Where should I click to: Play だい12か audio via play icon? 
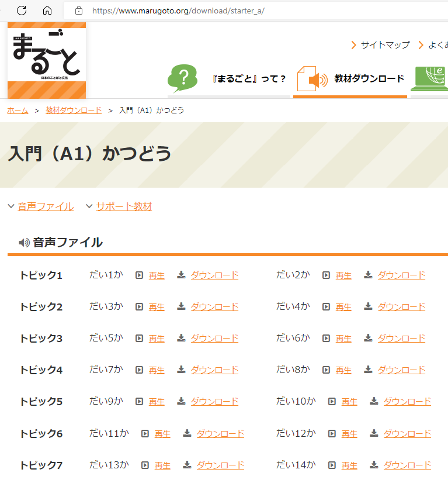tap(332, 434)
